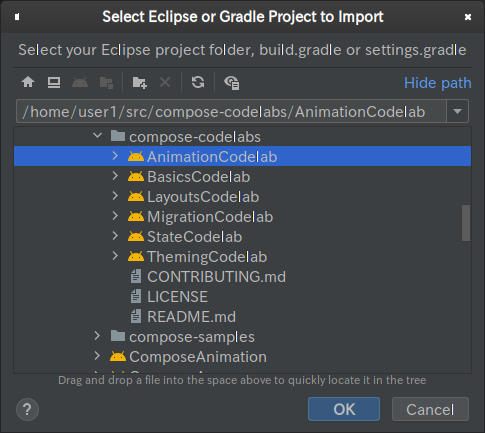The height and width of the screenshot is (433, 485).
Task: Click the file tree scrollbar thumb
Action: point(466,223)
